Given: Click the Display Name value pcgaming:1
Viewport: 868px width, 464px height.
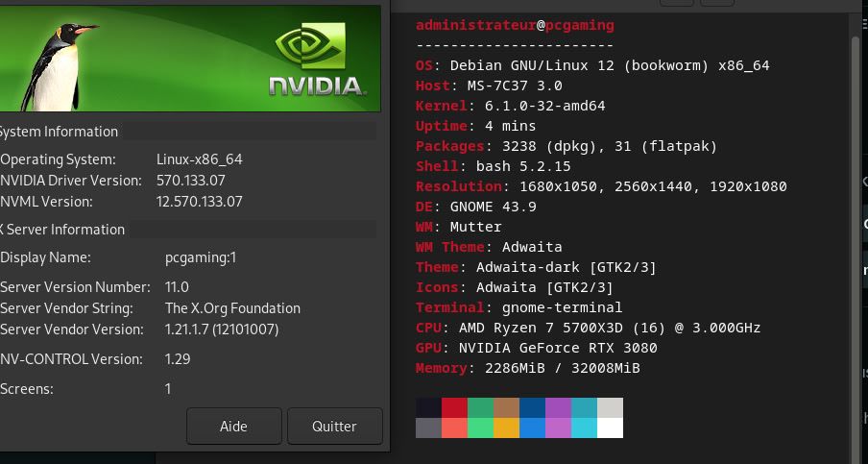Looking at the screenshot, I should click(x=201, y=257).
